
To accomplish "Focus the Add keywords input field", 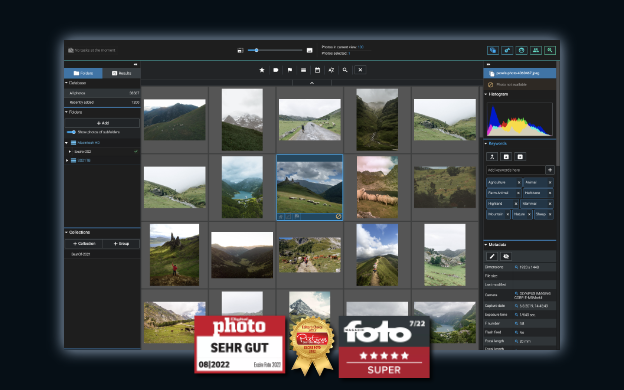I will coord(515,170).
